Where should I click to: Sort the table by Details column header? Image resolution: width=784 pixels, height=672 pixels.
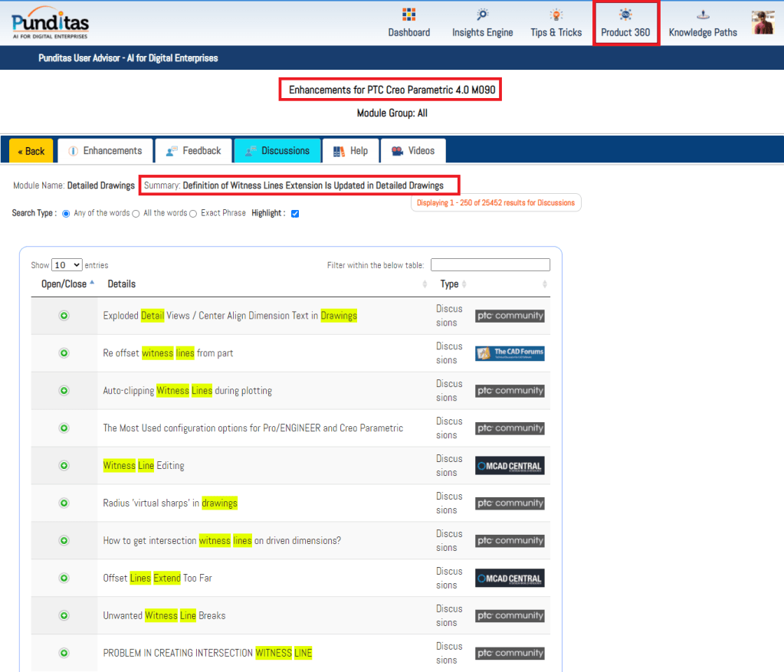point(122,284)
